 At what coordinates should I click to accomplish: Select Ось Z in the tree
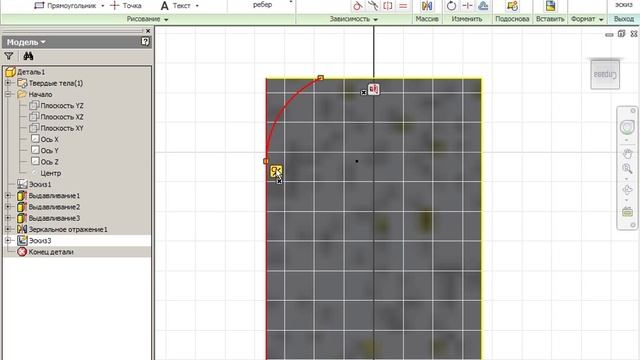49,162
